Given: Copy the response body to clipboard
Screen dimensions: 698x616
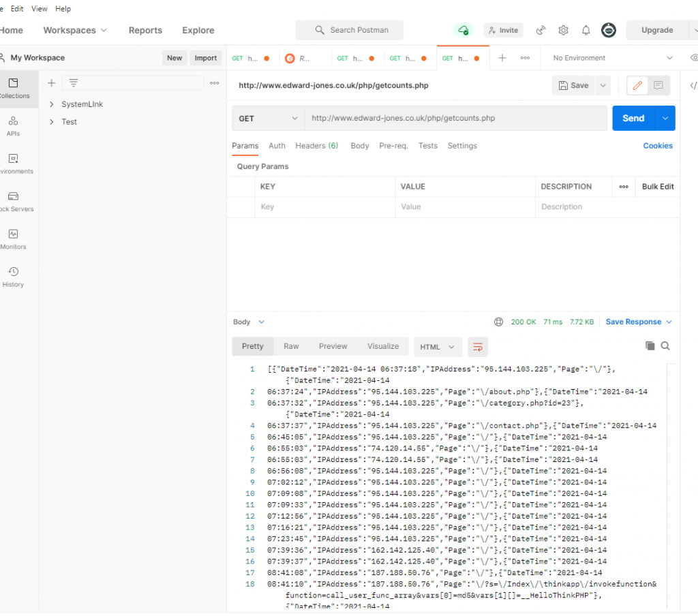Looking at the screenshot, I should pos(650,346).
